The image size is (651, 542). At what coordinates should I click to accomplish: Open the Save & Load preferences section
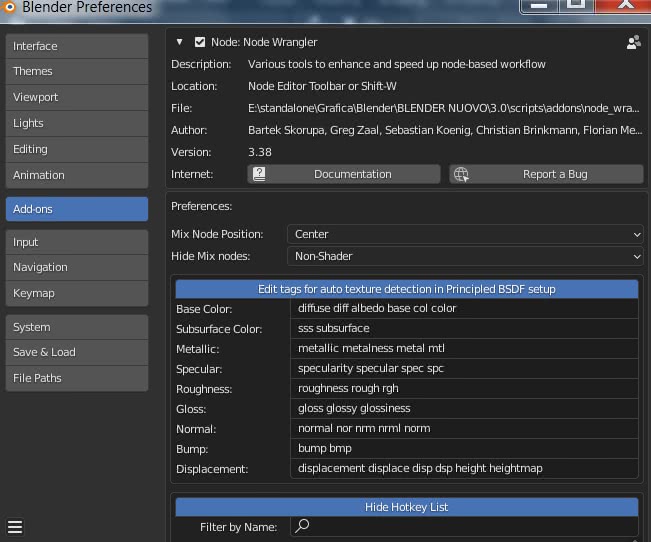pos(77,352)
